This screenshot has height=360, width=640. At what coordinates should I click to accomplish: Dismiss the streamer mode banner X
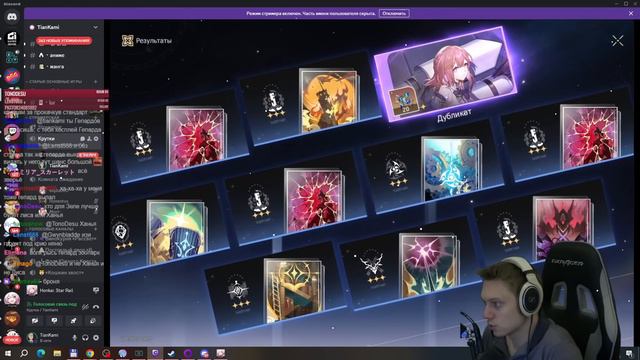point(631,13)
